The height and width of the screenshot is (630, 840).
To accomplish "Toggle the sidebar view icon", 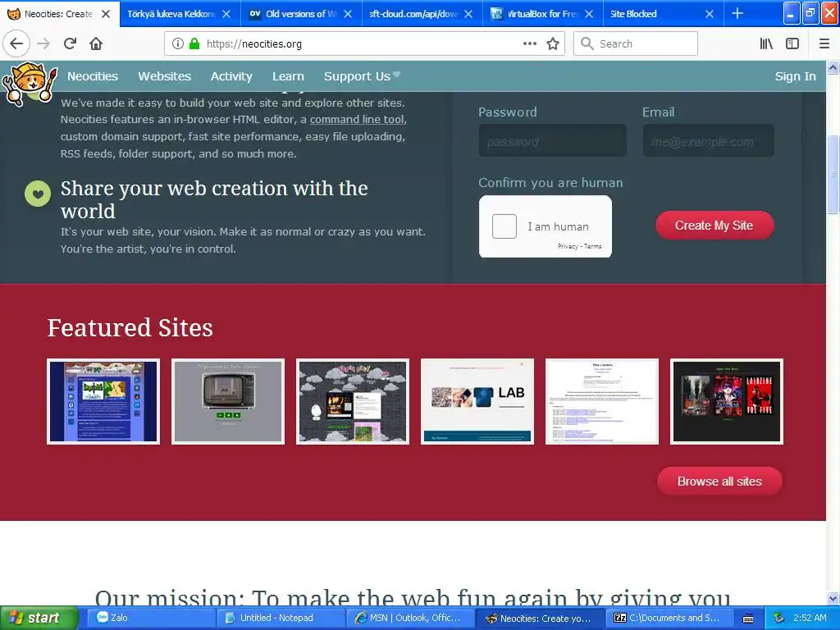I will [792, 43].
